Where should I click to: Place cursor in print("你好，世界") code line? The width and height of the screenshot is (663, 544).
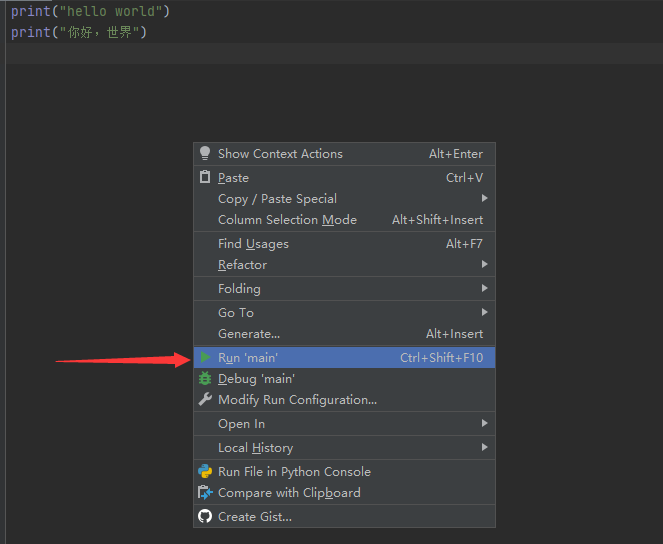point(79,32)
